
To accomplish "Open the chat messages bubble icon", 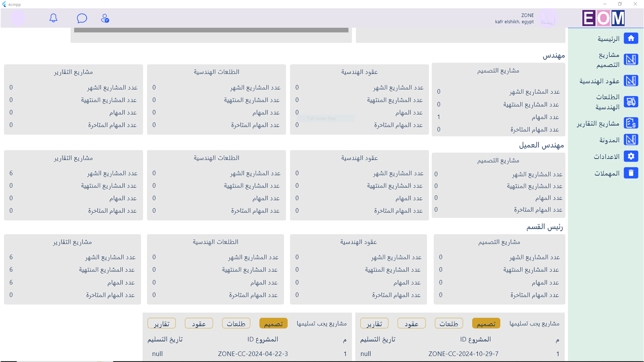I will pyautogui.click(x=82, y=18).
